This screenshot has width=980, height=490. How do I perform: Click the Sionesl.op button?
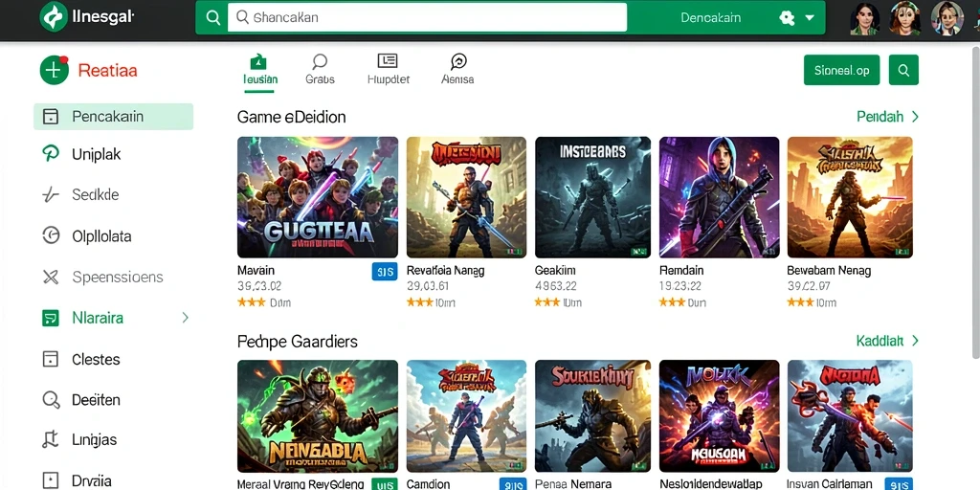[x=842, y=70]
